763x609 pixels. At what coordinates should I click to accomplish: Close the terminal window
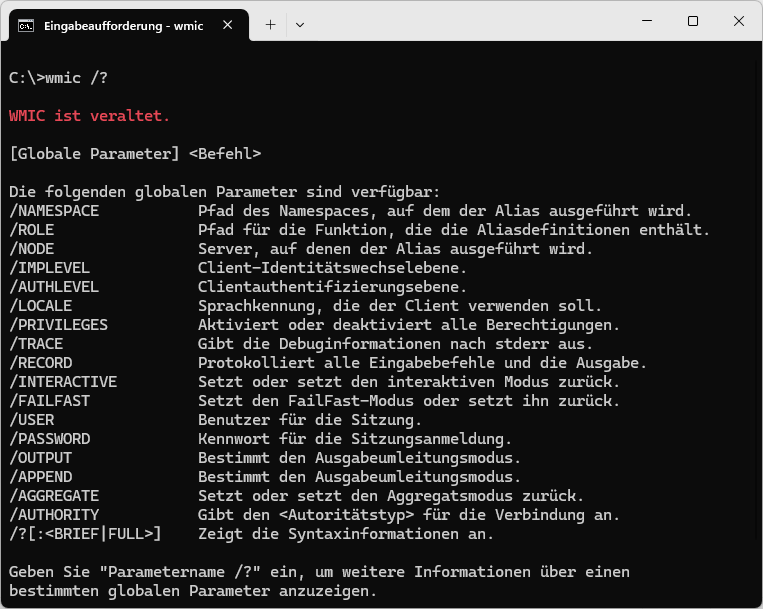pyautogui.click(x=738, y=21)
